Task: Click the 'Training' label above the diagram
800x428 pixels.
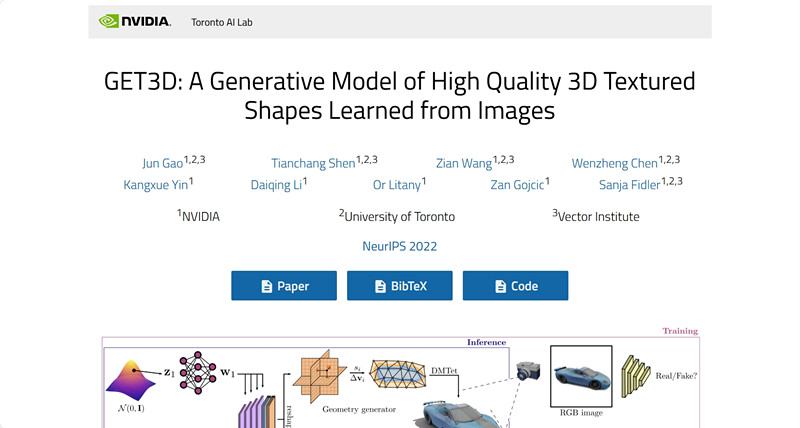Action: click(x=680, y=331)
